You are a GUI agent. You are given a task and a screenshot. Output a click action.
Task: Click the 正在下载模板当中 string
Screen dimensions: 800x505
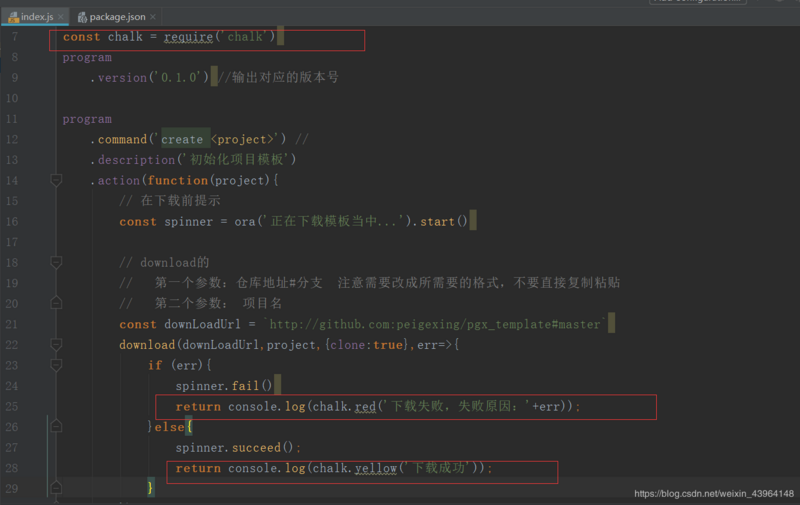[x=334, y=221]
